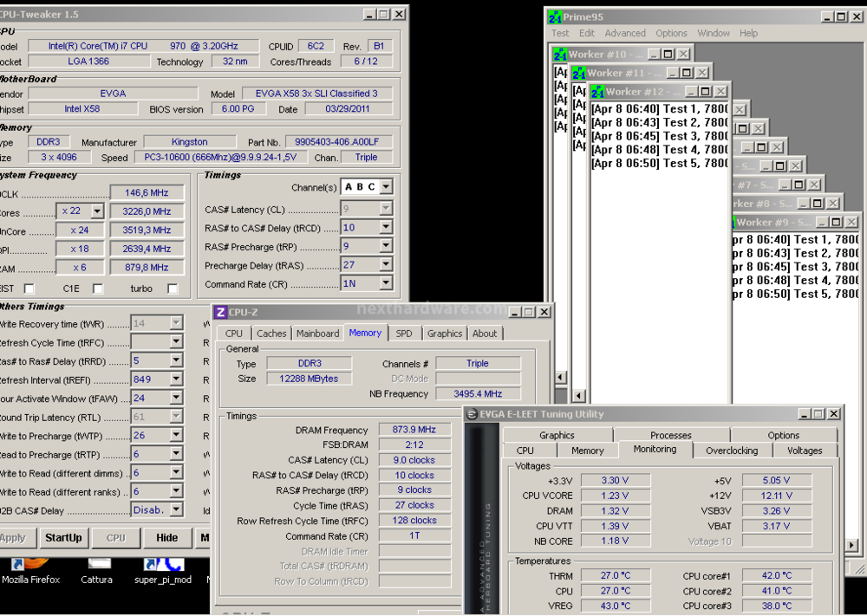Click the CPU core#1 42.0 °C reading
The width and height of the screenshot is (867, 616).
tap(776, 575)
